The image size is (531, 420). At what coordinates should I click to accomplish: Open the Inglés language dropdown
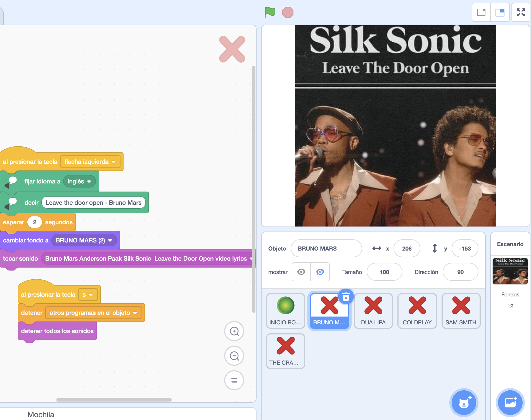[80, 181]
